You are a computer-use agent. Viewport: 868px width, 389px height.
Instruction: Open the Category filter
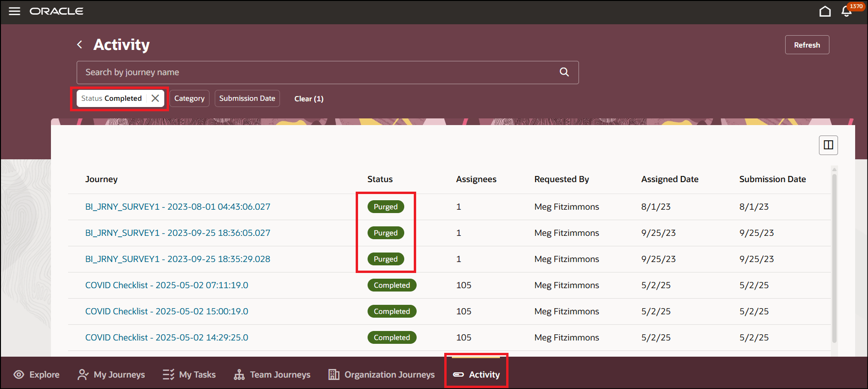click(x=190, y=98)
